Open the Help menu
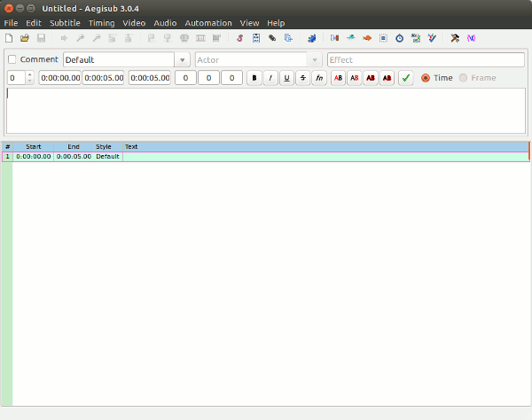This screenshot has height=420, width=532. [276, 23]
